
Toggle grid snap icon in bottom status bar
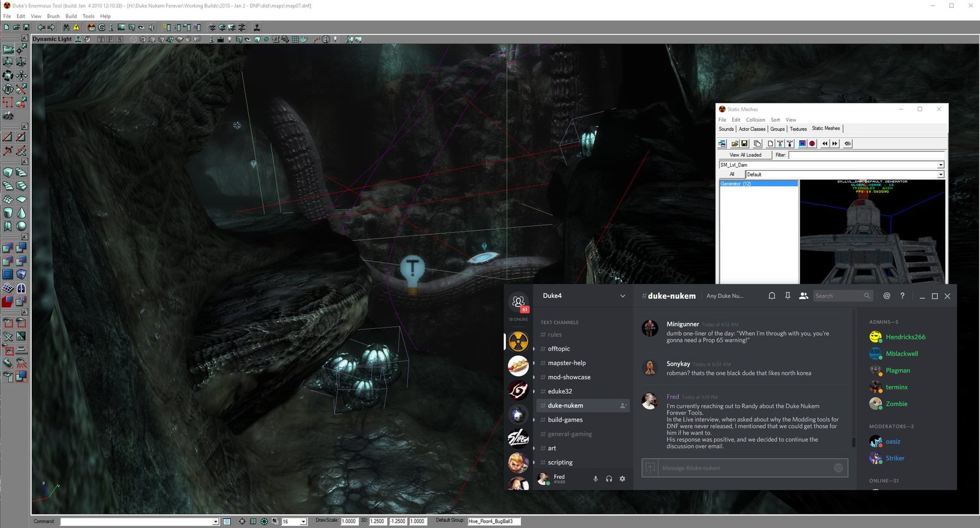[x=253, y=521]
